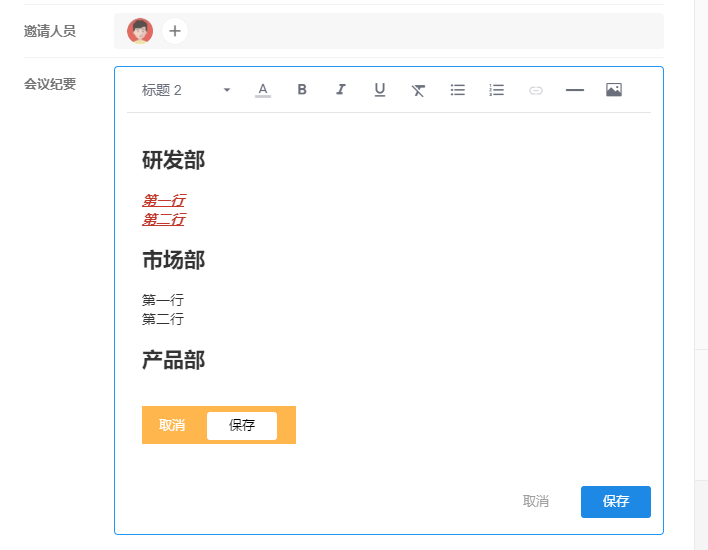Insert a bulleted list
Viewport: 708px width, 550px height.
[x=458, y=90]
